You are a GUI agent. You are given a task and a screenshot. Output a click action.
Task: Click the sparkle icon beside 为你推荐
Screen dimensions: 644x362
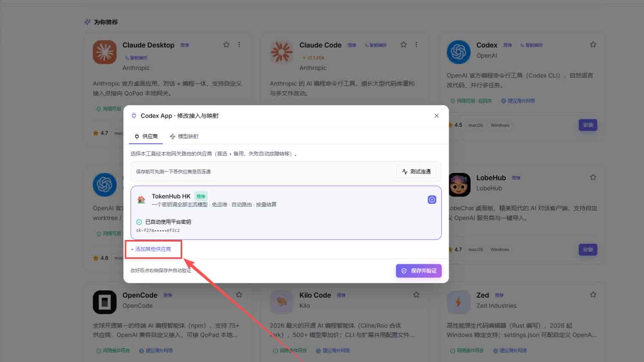87,22
